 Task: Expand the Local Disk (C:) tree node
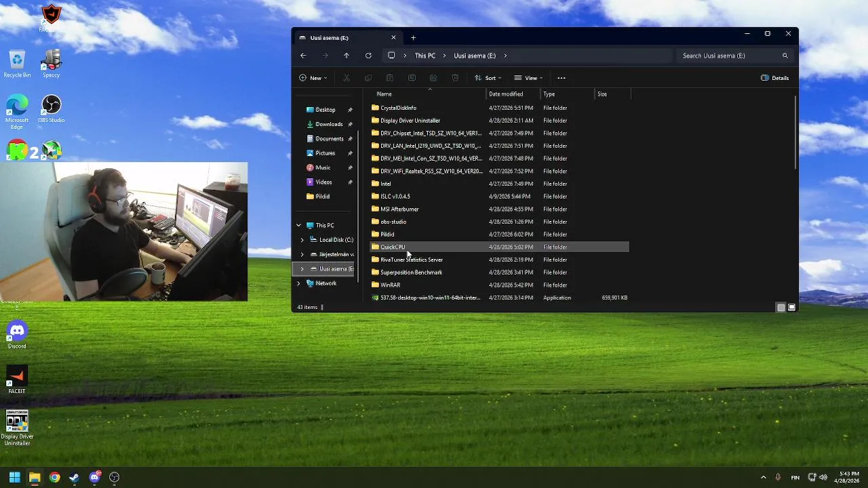coord(302,240)
